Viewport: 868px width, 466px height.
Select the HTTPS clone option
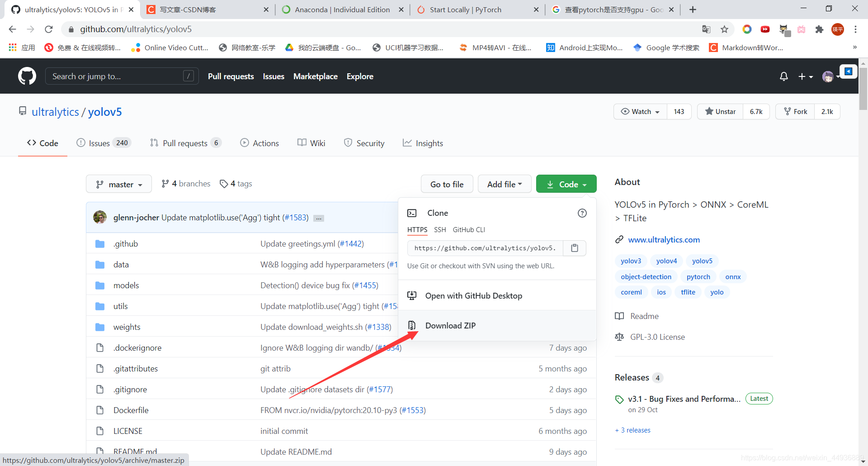(417, 230)
